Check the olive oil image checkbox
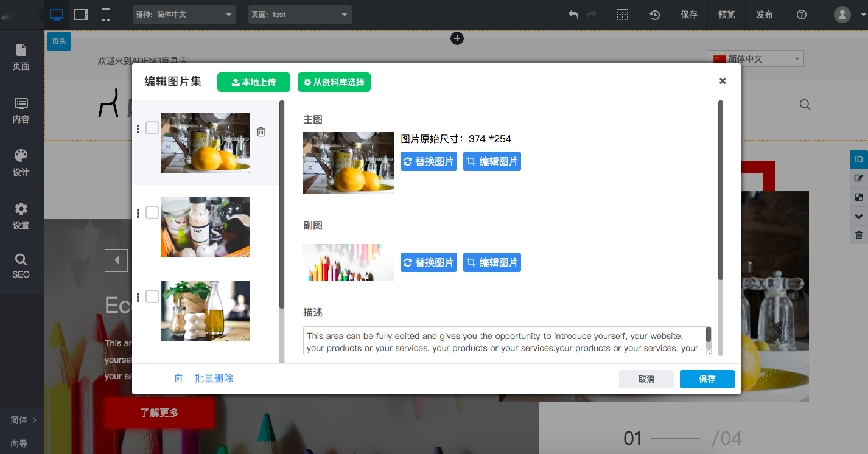The width and height of the screenshot is (868, 454). [152, 296]
